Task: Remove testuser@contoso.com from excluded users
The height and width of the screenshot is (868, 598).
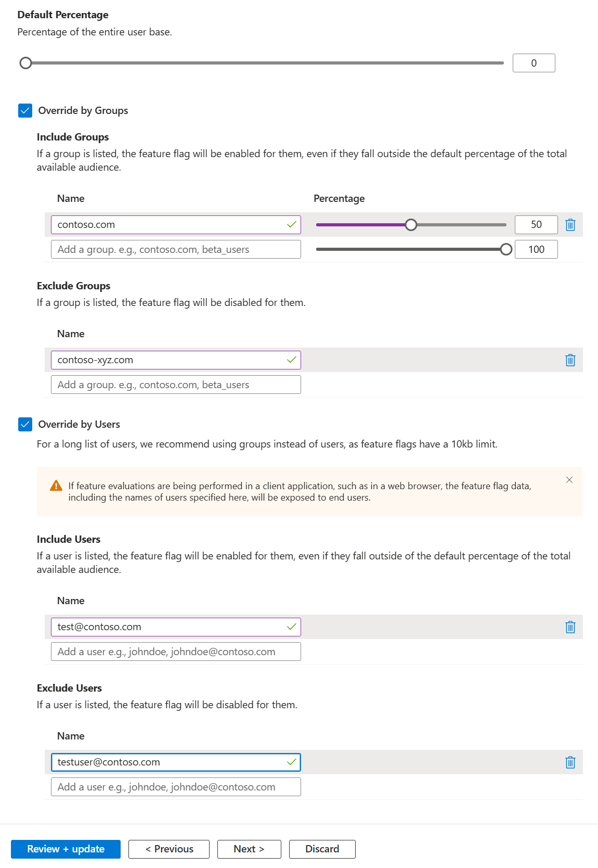Action: pos(570,762)
